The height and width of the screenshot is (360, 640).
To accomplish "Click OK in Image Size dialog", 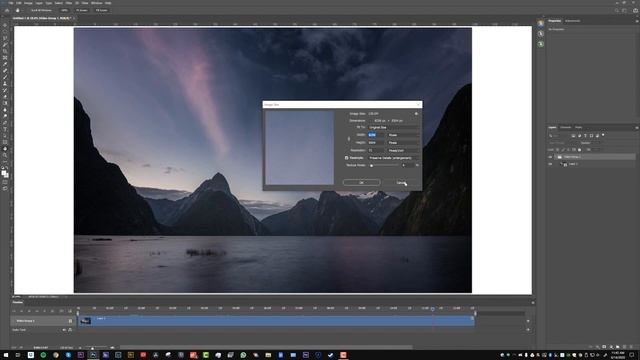I will point(362,182).
